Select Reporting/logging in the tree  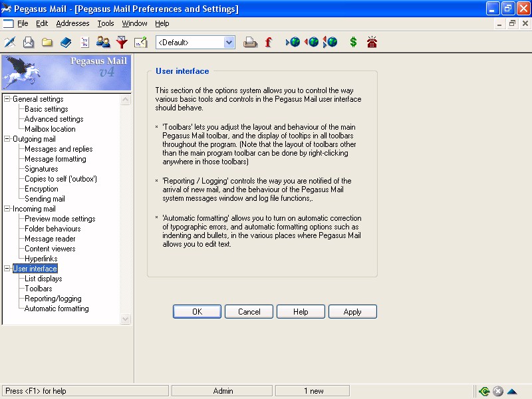pyautogui.click(x=53, y=299)
